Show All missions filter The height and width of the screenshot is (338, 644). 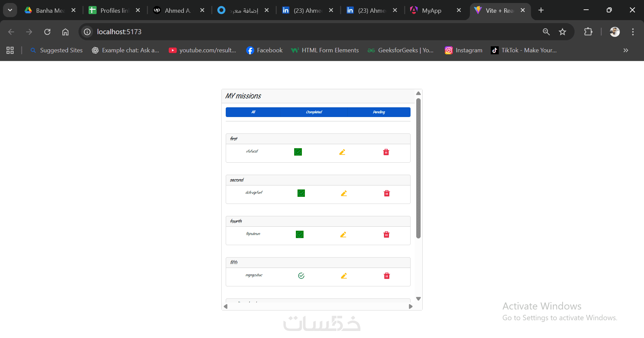(253, 112)
